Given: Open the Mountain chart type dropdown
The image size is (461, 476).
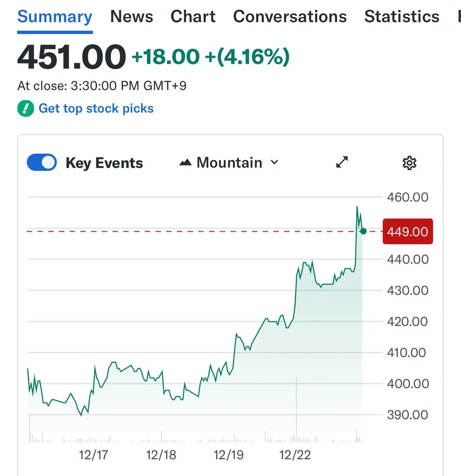Looking at the screenshot, I should [x=229, y=163].
